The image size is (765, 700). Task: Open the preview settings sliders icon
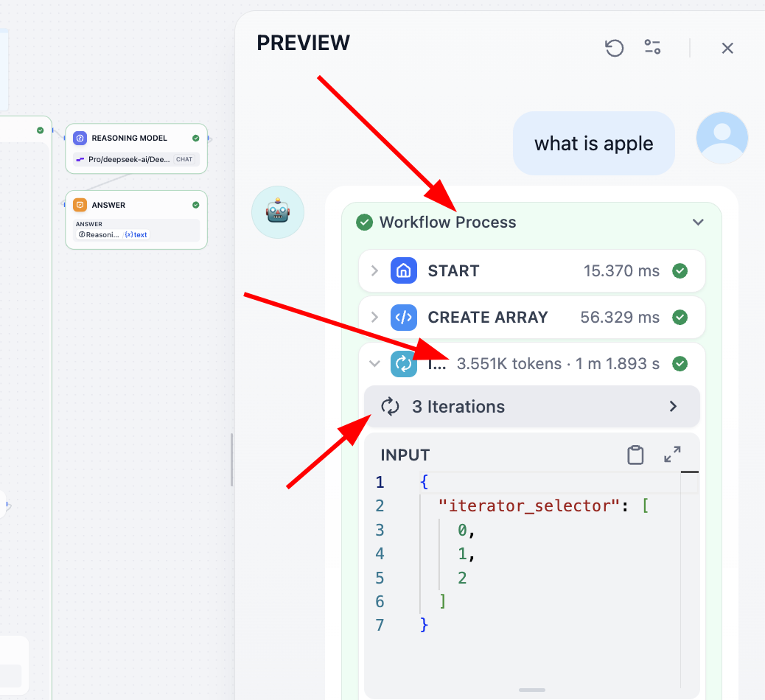click(x=652, y=48)
